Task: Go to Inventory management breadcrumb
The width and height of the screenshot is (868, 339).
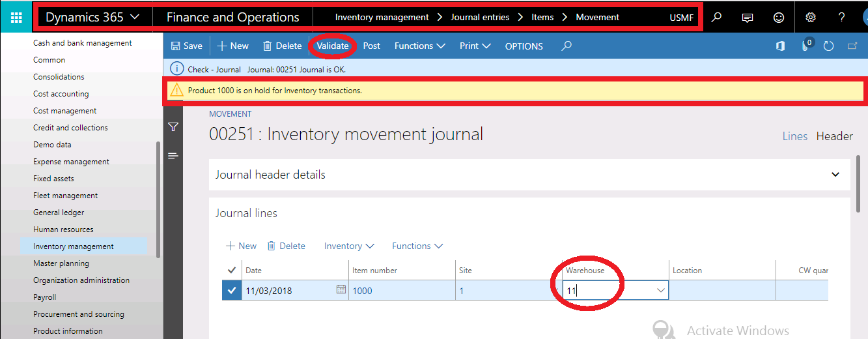Action: [x=382, y=17]
